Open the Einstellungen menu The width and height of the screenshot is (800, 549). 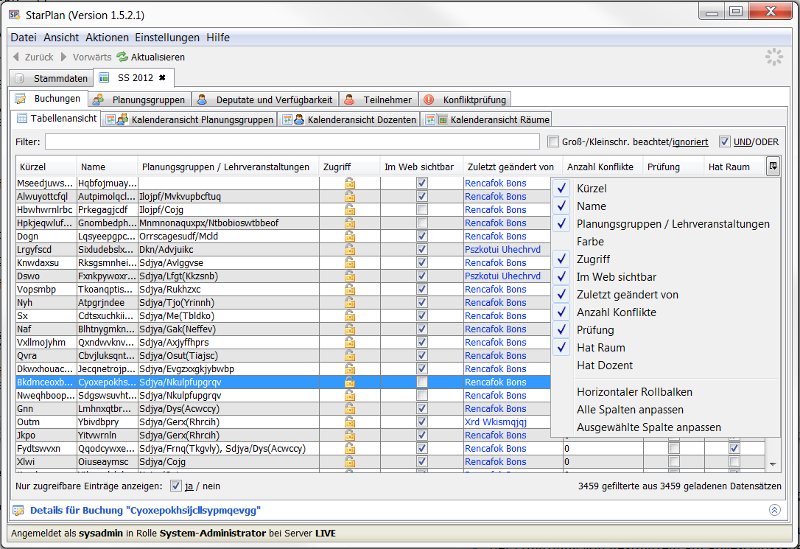[x=167, y=37]
